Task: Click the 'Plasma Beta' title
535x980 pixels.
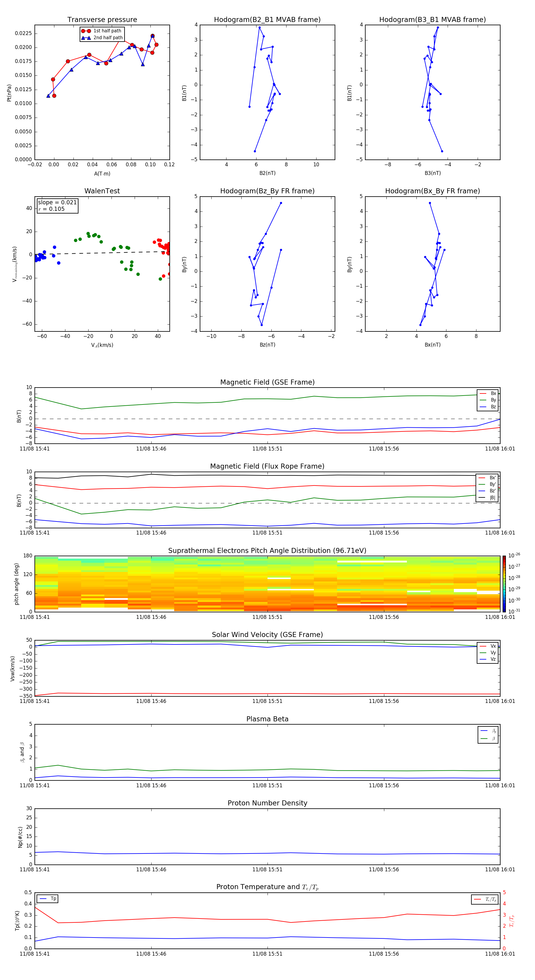Action: pyautogui.click(x=267, y=719)
